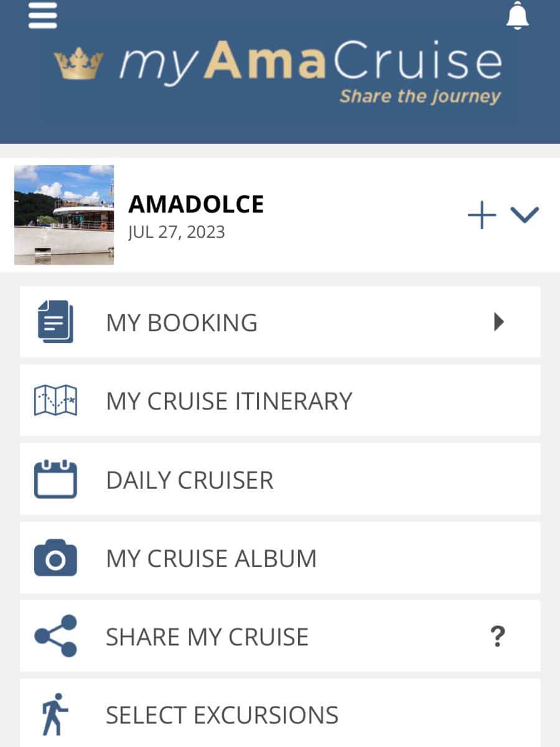Viewport: 560px width, 747px height.
Task: Go to Select Excursions
Action: tap(280, 713)
